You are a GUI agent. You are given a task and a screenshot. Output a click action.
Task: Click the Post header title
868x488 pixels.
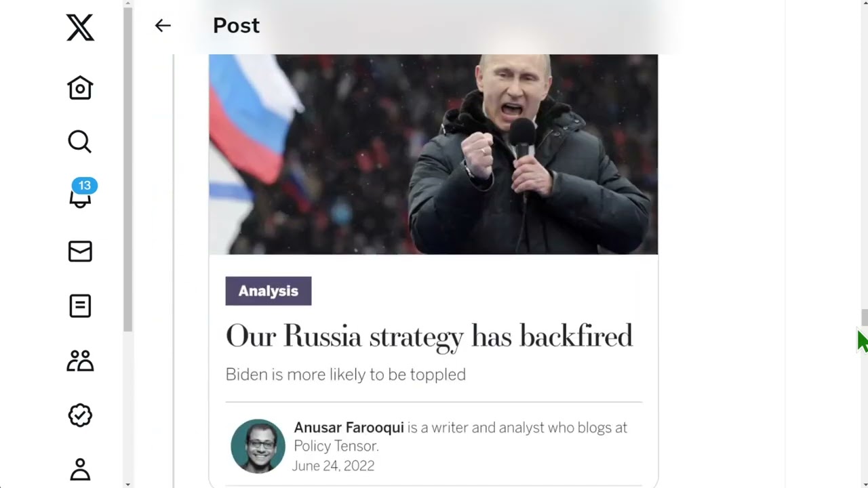pyautogui.click(x=236, y=26)
